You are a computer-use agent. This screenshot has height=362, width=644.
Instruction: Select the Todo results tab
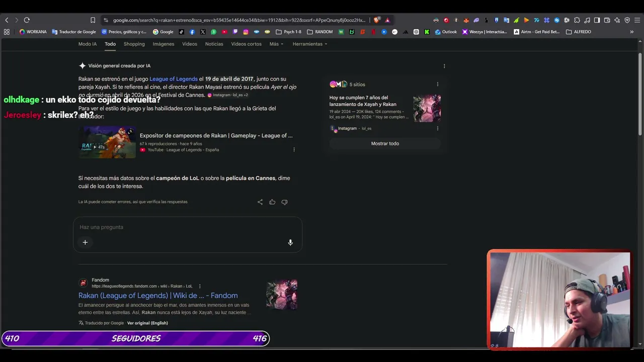(110, 44)
